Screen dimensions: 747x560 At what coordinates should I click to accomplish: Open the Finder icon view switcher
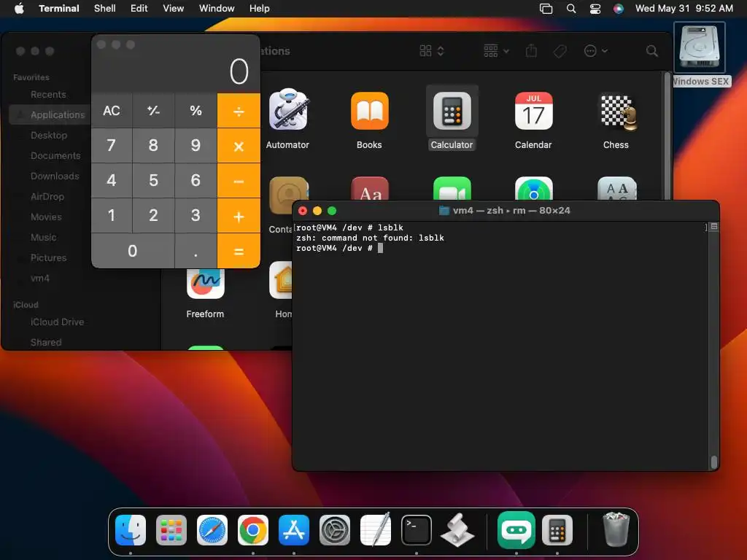click(432, 51)
